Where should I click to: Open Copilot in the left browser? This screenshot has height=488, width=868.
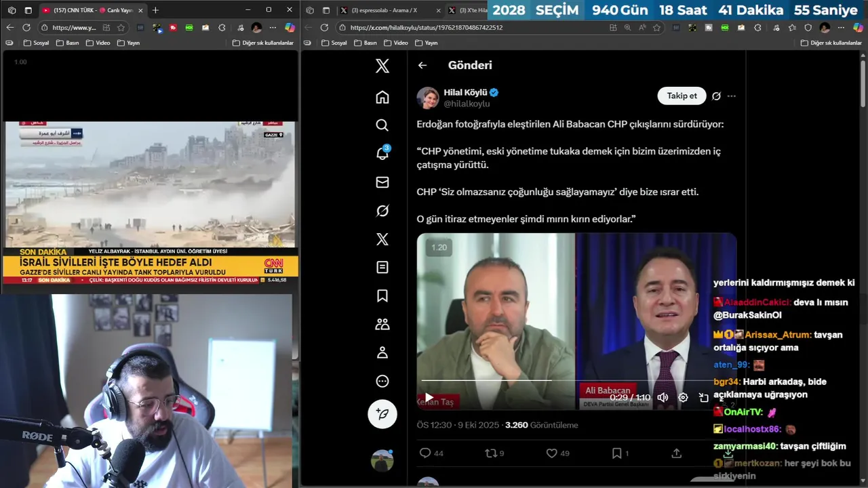[290, 28]
